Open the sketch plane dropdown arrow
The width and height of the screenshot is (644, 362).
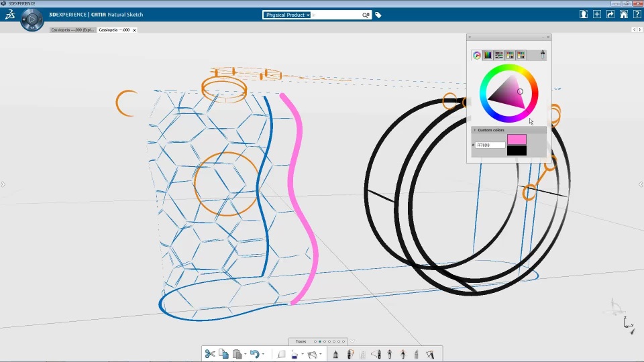click(x=321, y=354)
